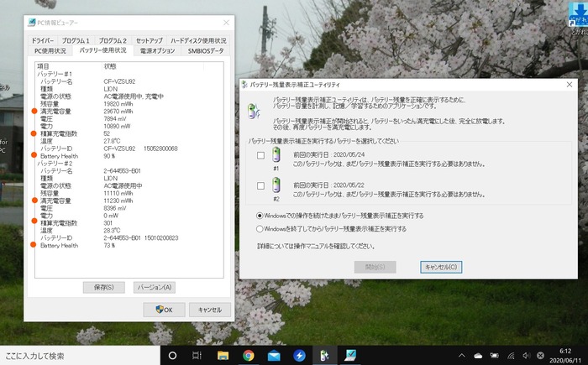This screenshot has width=588, height=365.
Task: Select the '7894 mV' voltage value
Action: 115,119
